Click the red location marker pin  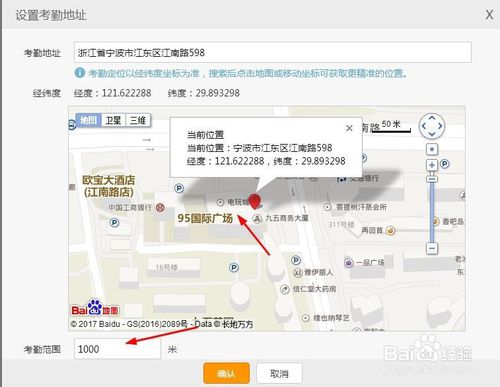click(x=255, y=202)
